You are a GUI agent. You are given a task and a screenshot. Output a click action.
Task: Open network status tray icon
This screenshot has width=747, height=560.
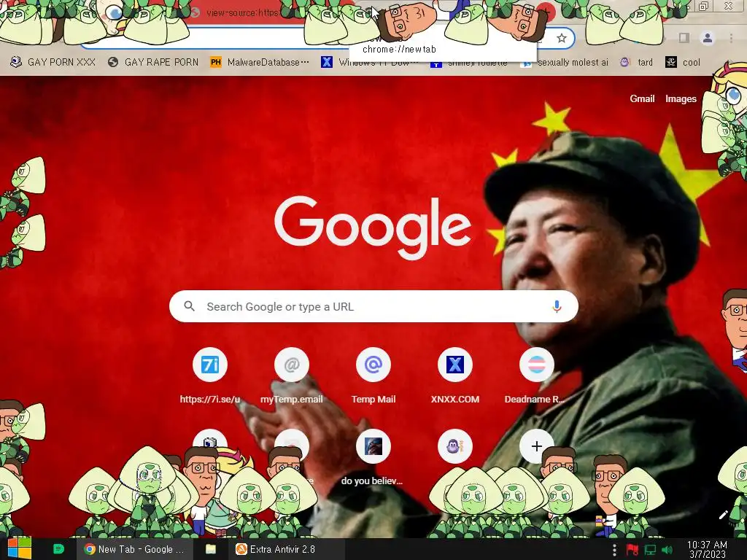coord(650,550)
